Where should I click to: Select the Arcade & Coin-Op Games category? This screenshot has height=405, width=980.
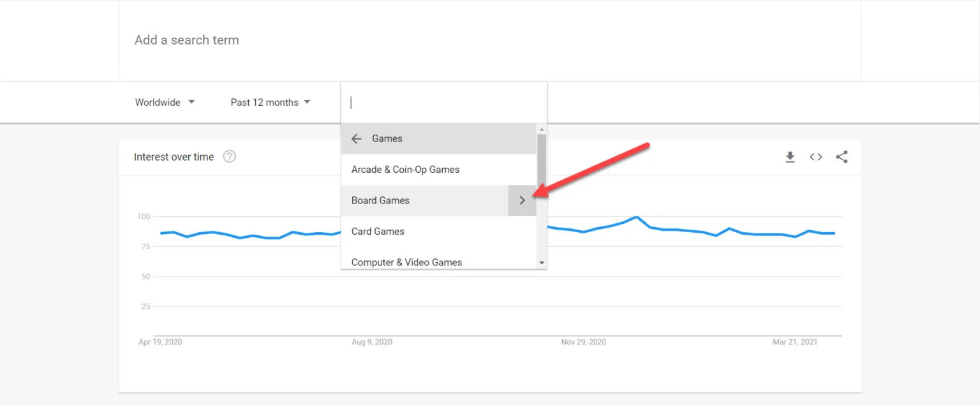point(405,169)
